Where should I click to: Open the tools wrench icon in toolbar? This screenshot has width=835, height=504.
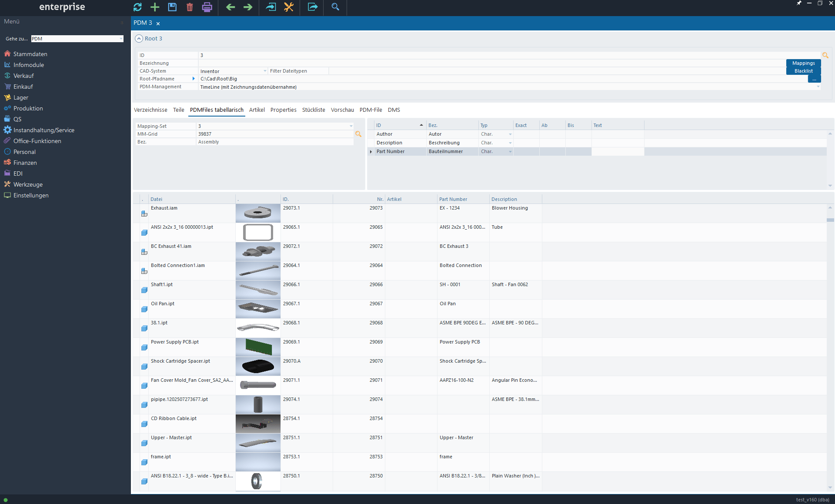pyautogui.click(x=289, y=7)
